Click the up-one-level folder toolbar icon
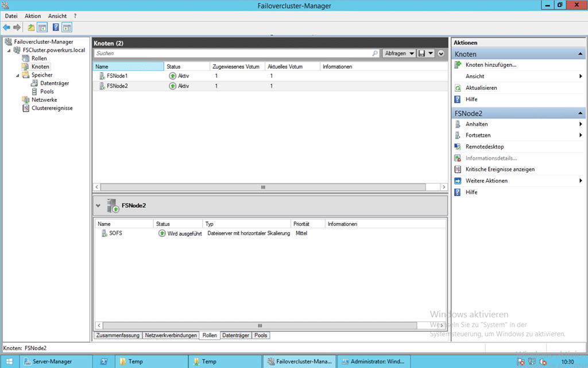Viewport: 588px width, 368px height. [31, 28]
